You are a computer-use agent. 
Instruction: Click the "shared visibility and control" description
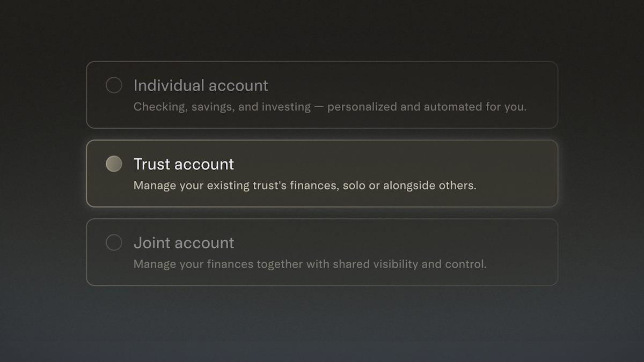[409, 264]
